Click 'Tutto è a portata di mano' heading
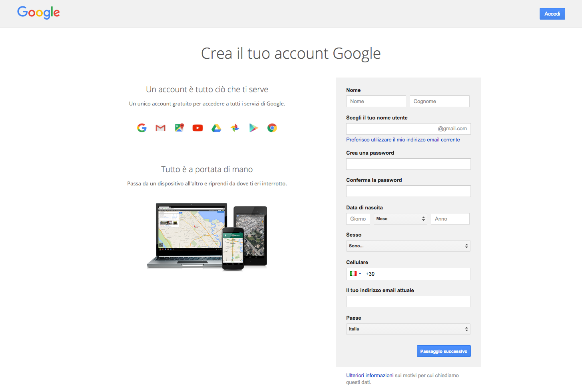Viewport: 582px width, 392px height. [207, 169]
